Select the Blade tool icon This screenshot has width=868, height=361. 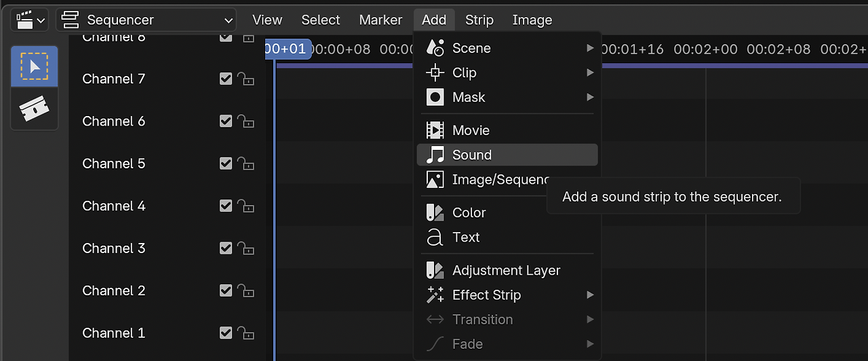35,109
